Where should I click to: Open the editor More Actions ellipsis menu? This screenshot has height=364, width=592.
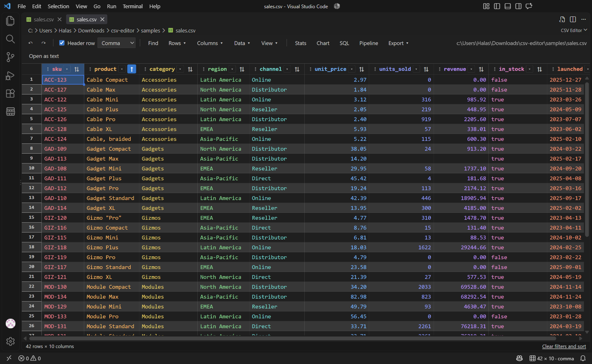[x=583, y=19]
